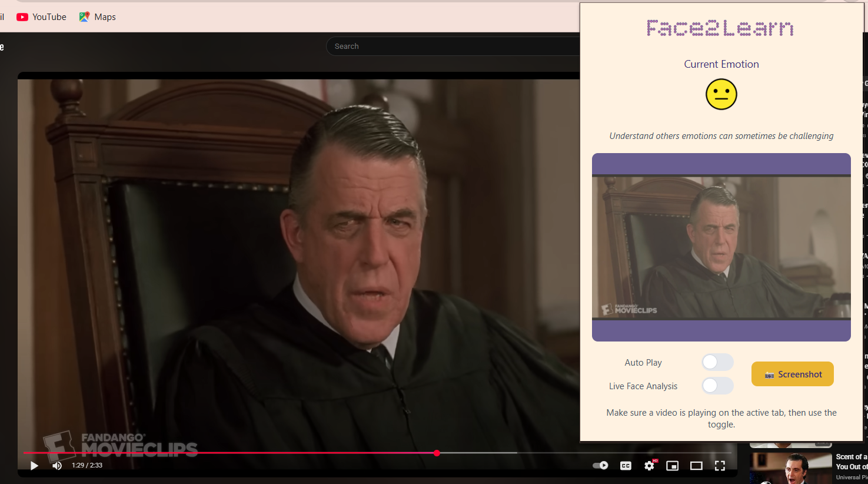This screenshot has width=868, height=484.
Task: Click the YouTube search field
Action: point(453,47)
